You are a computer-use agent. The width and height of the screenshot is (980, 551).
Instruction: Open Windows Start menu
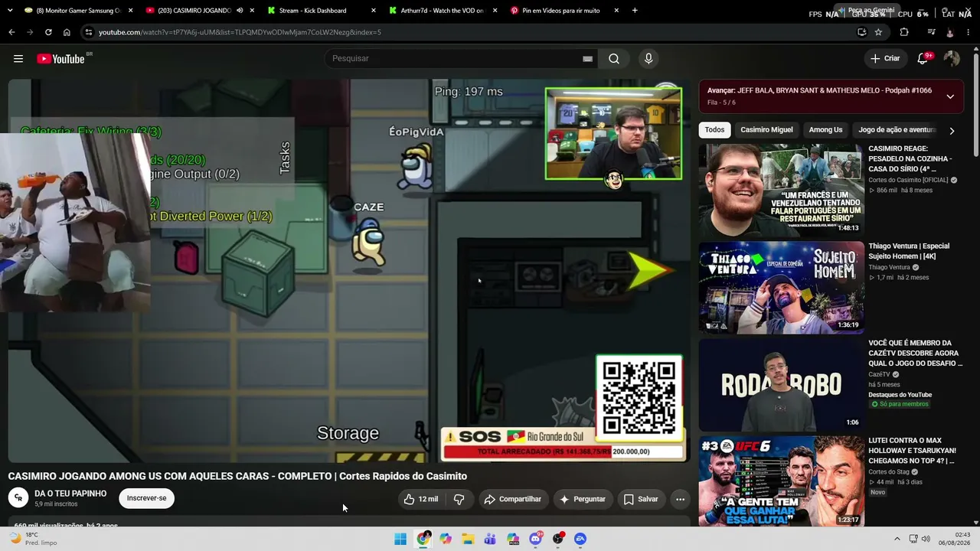click(x=400, y=539)
